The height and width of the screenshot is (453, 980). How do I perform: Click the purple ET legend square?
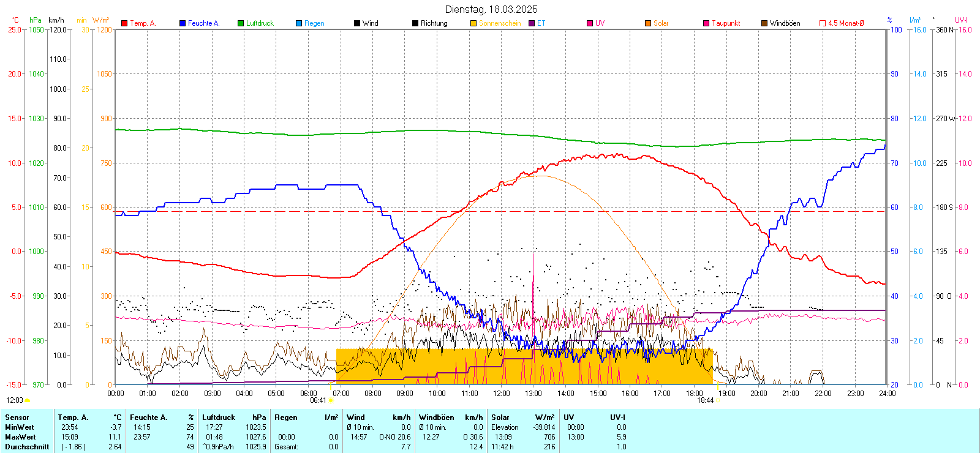click(532, 23)
